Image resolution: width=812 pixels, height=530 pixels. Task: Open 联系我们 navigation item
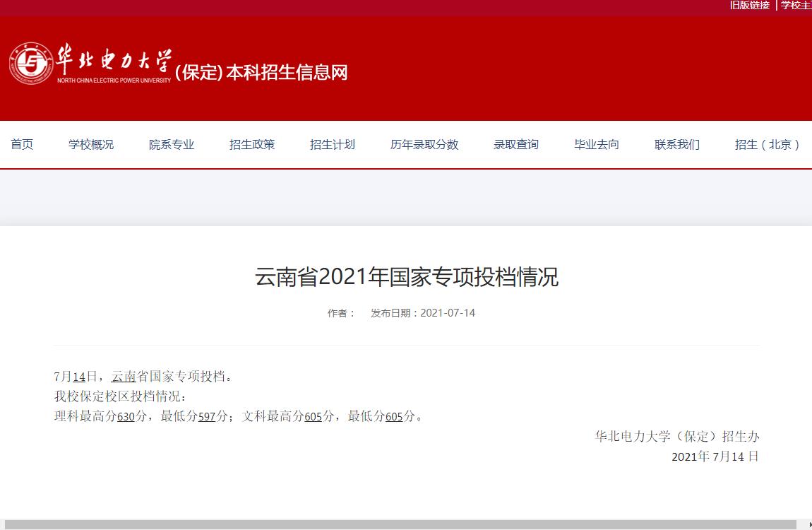[677, 145]
